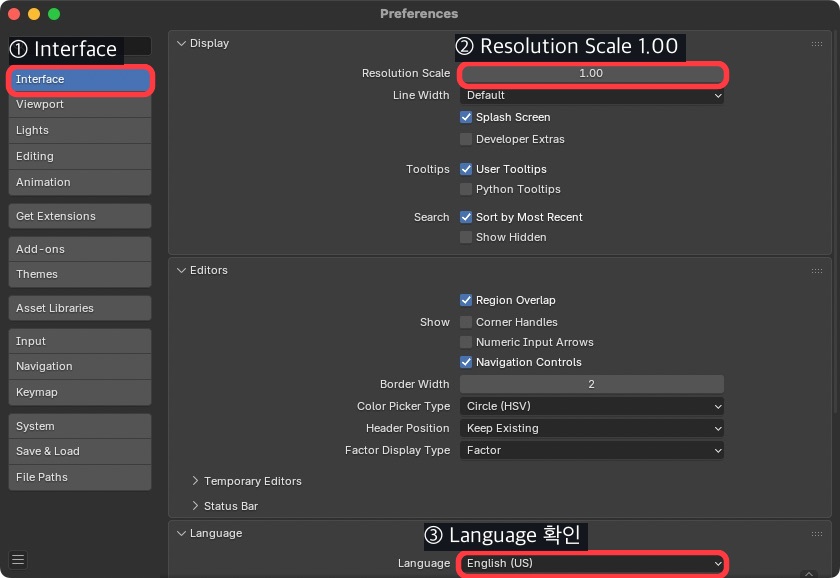This screenshot has width=840, height=578.
Task: Open the Save & Load section
Action: point(80,452)
